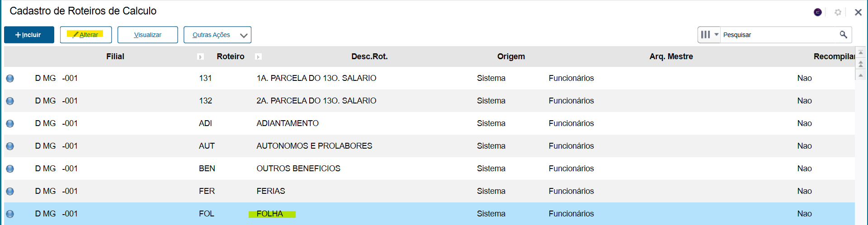Viewport: 868px width, 225px height.
Task: Click the Visualizar button
Action: (148, 35)
